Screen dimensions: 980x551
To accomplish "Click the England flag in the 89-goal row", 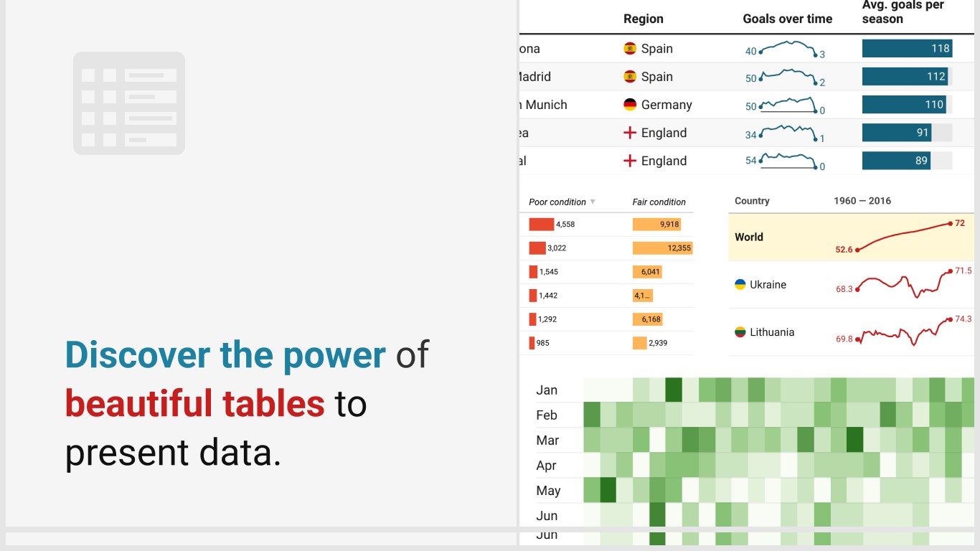I will click(630, 161).
